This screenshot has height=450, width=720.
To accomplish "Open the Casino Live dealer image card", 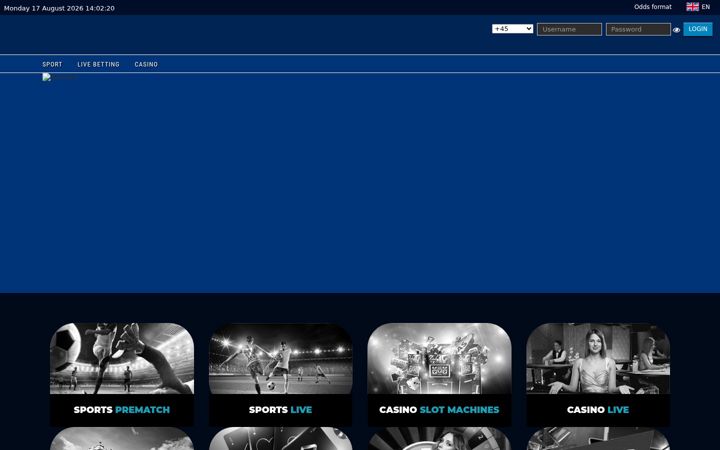I will coord(598,359).
